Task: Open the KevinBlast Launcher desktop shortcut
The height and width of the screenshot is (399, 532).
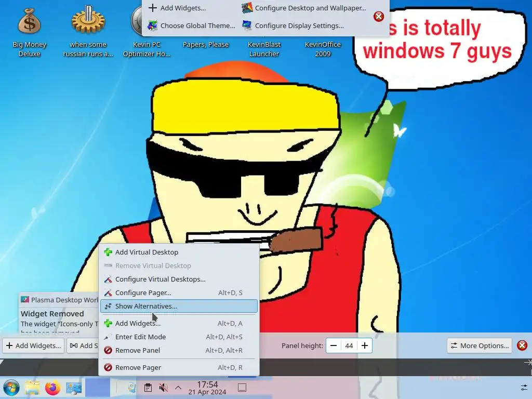Action: (264, 49)
